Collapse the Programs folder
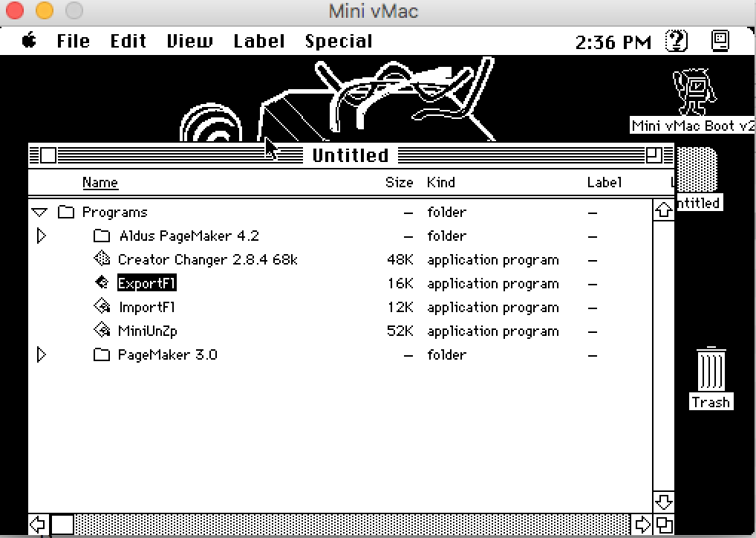This screenshot has height=538, width=756. (x=39, y=213)
